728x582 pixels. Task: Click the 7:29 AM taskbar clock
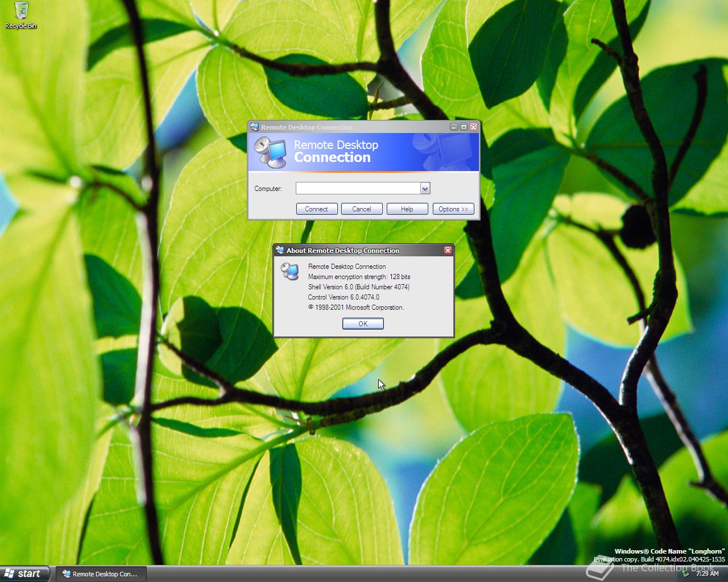click(x=707, y=573)
